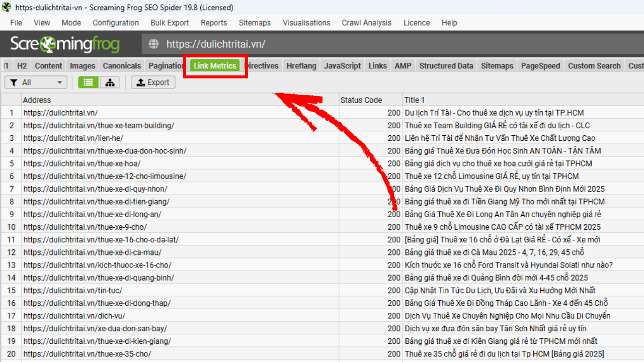Open the Bulk Export menu
The height and width of the screenshot is (362, 644).
coord(170,23)
